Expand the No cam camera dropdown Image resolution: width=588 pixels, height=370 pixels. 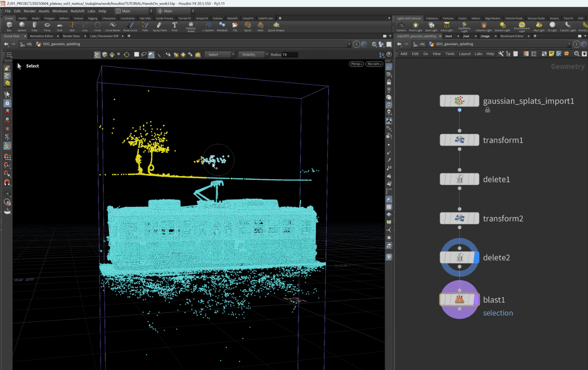pyautogui.click(x=374, y=64)
